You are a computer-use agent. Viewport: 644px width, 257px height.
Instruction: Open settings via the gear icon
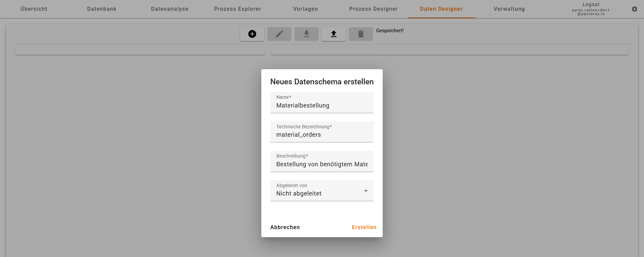pos(634,9)
